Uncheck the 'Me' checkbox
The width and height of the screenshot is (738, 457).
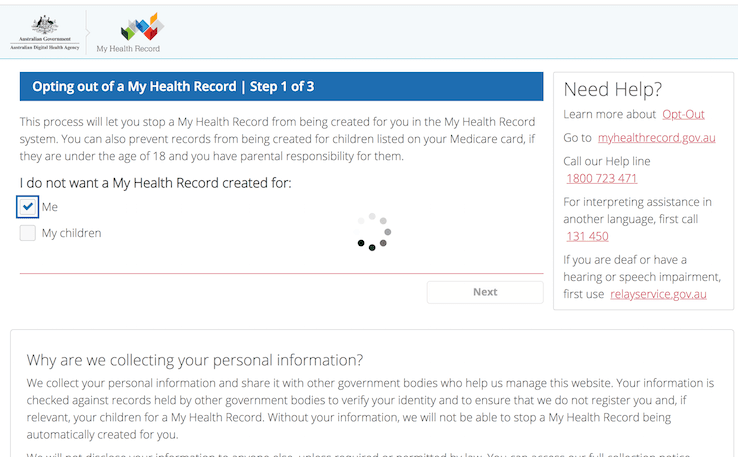point(28,207)
